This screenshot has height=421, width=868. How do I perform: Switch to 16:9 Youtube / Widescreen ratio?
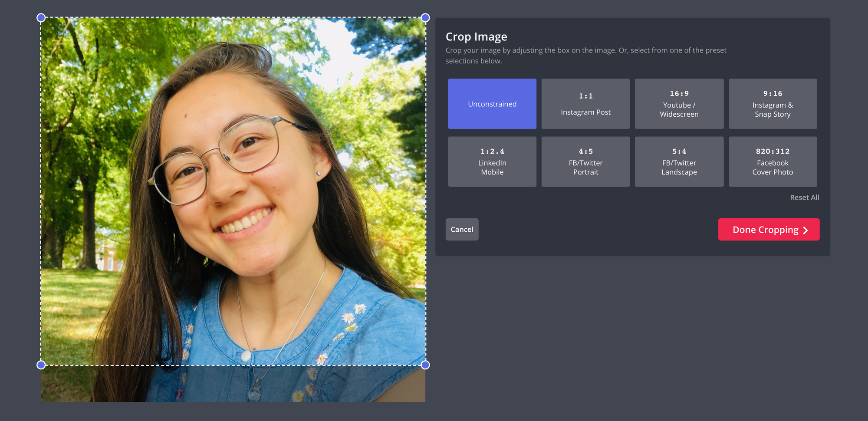tap(679, 104)
